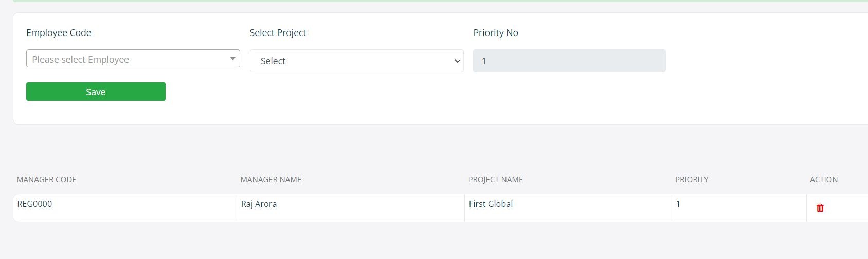Image resolution: width=868 pixels, height=259 pixels.
Task: Click the PRIORITY column header
Action: pyautogui.click(x=692, y=179)
